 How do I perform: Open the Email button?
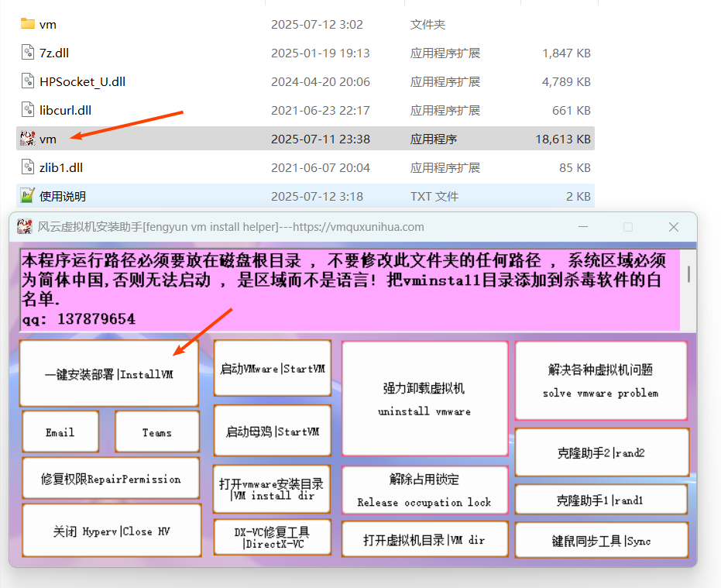[x=60, y=432]
